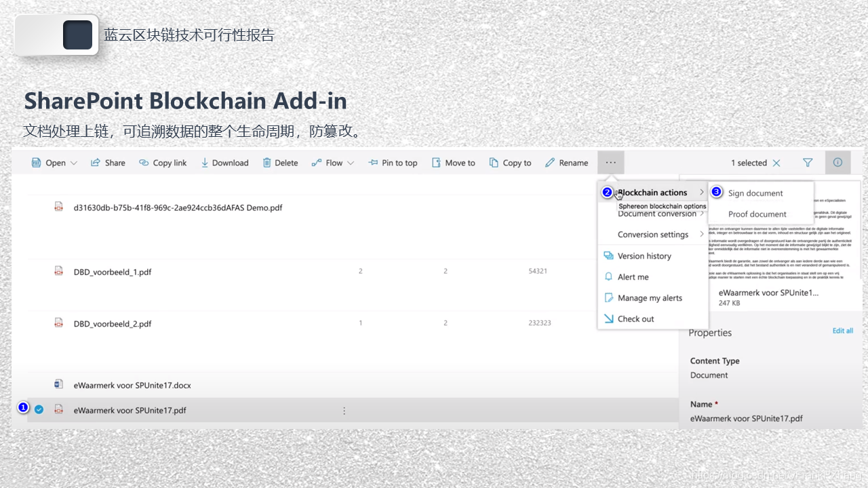The image size is (868, 488).
Task: Select Version history menu item
Action: coord(652,256)
